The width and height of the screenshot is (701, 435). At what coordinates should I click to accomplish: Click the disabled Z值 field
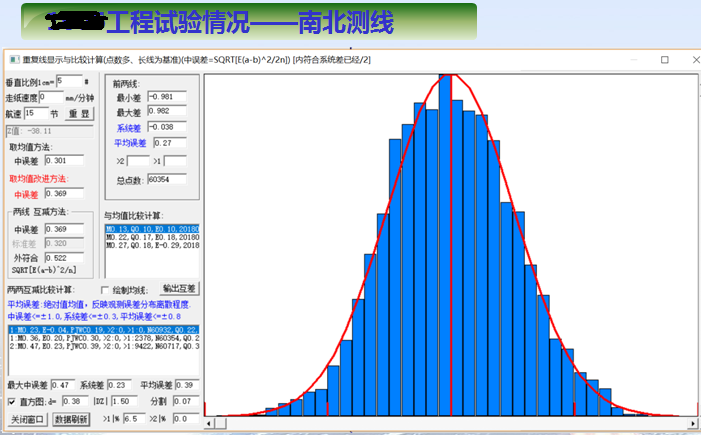50,131
